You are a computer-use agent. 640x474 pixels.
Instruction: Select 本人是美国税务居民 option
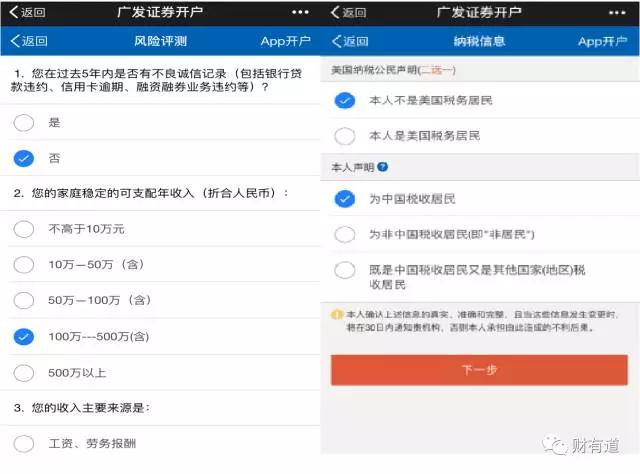point(345,135)
